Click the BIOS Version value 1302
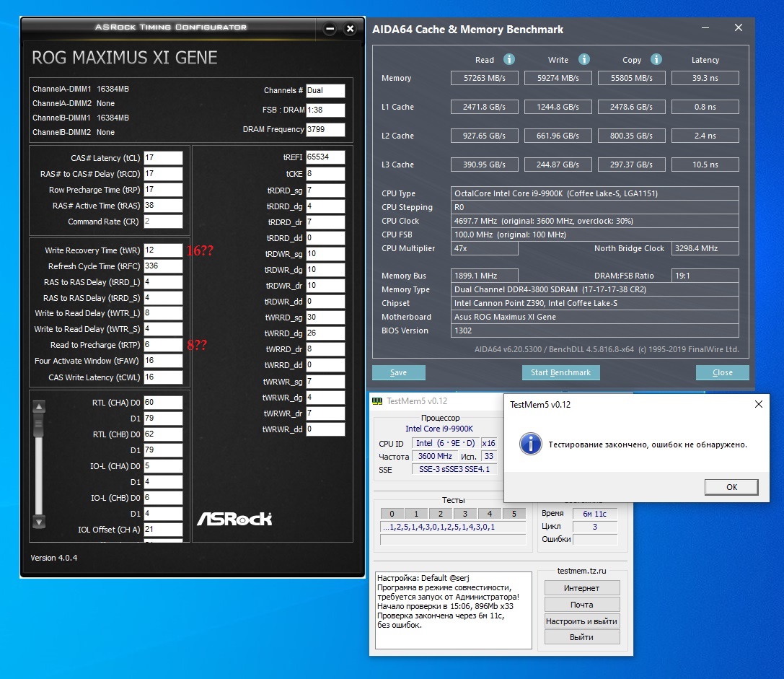The image size is (784, 679). (x=594, y=330)
